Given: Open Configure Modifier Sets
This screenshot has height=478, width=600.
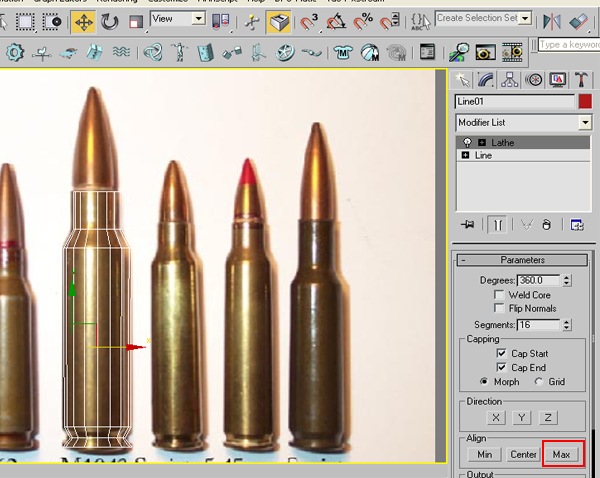Looking at the screenshot, I should 577,225.
